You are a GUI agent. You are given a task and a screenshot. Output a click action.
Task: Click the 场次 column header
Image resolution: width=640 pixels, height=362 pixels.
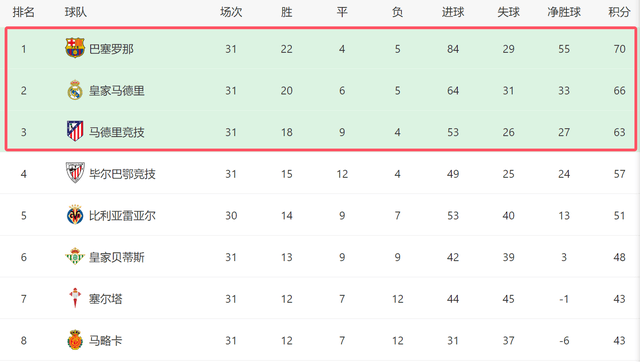coord(231,12)
